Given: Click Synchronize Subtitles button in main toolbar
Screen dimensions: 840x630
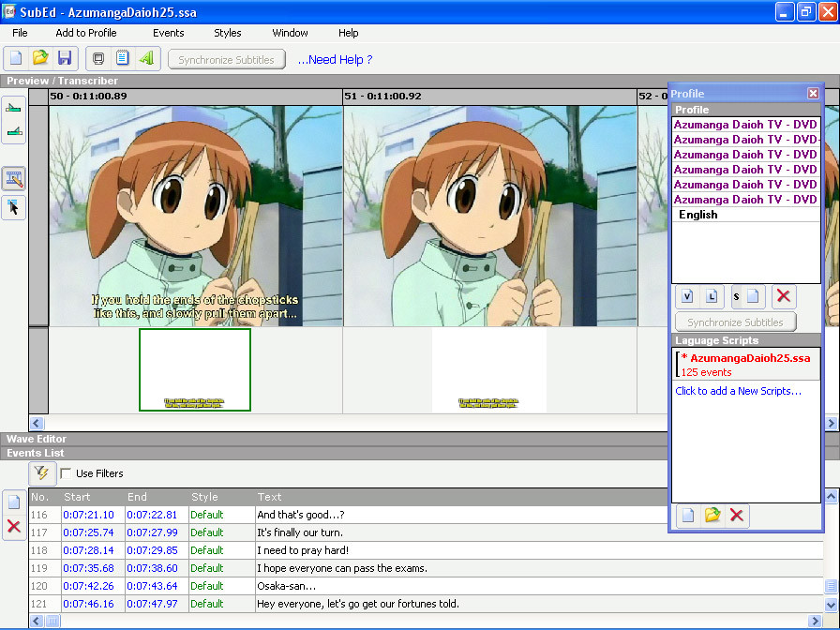Looking at the screenshot, I should pos(226,59).
